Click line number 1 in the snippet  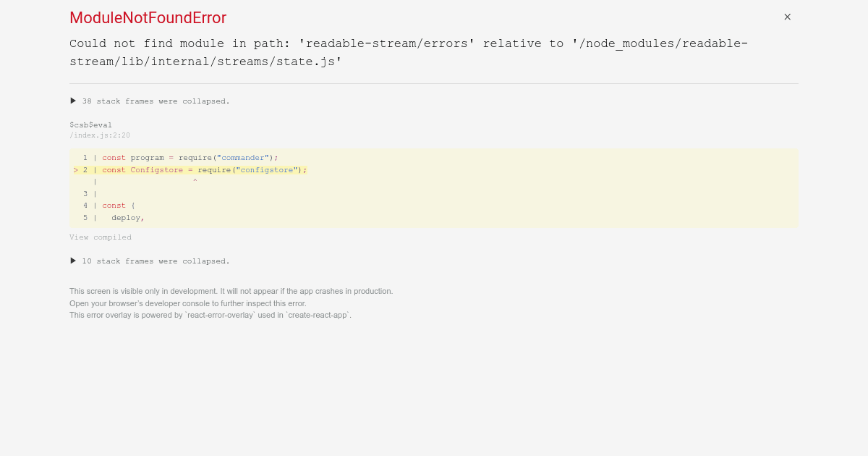85,157
